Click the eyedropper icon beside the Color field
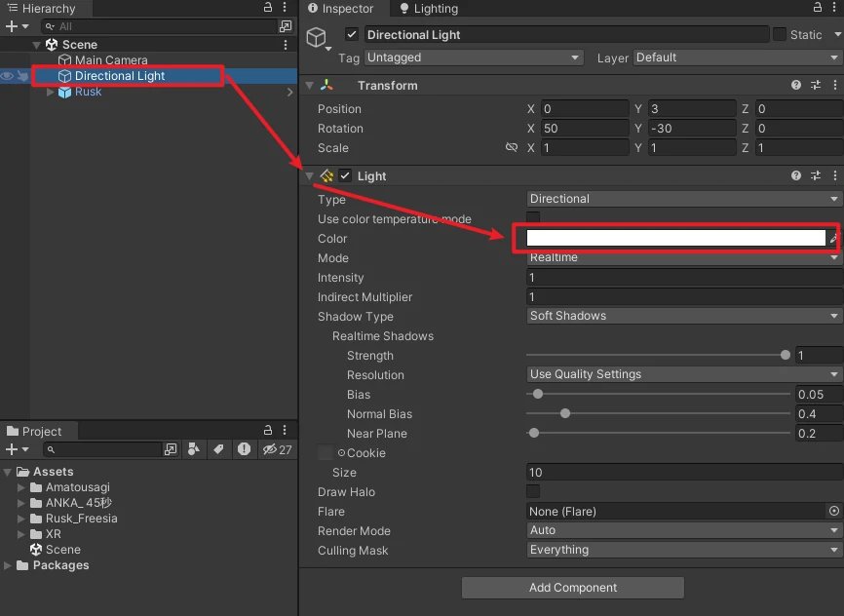Image resolution: width=844 pixels, height=616 pixels. point(833,239)
